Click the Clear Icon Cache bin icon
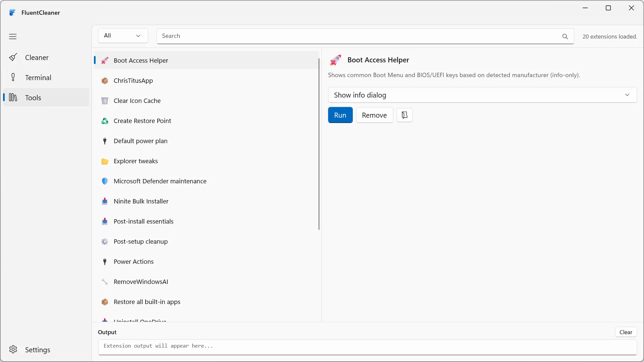644x362 pixels. pos(105,101)
